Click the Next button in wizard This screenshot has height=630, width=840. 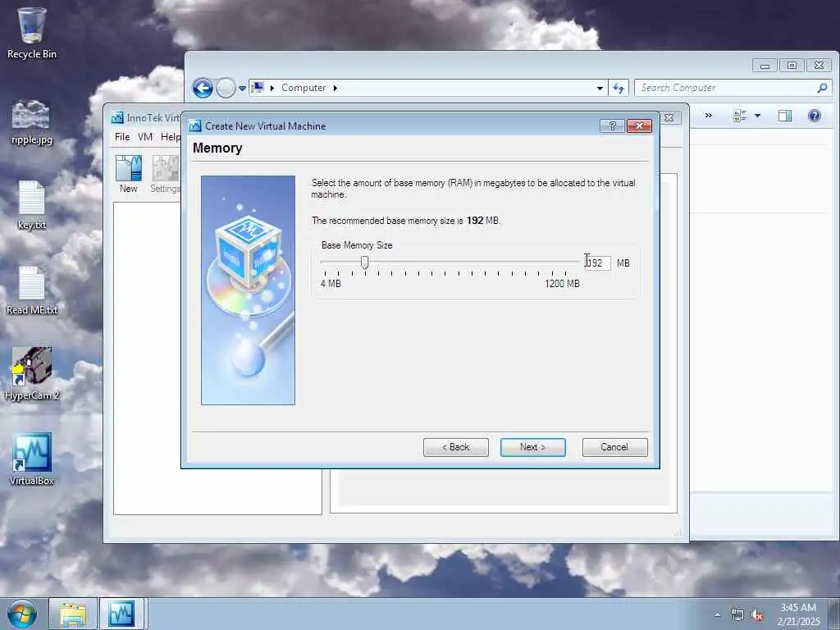point(533,447)
